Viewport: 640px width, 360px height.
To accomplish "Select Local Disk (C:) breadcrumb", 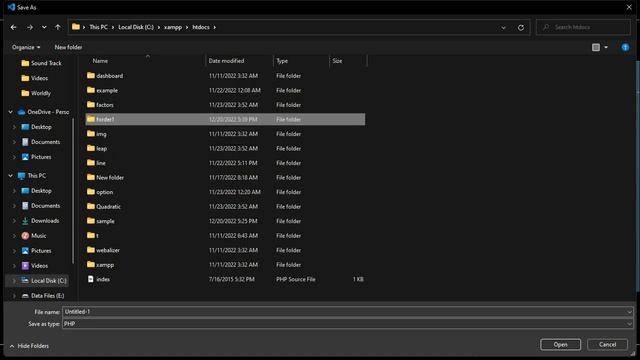I will click(136, 27).
